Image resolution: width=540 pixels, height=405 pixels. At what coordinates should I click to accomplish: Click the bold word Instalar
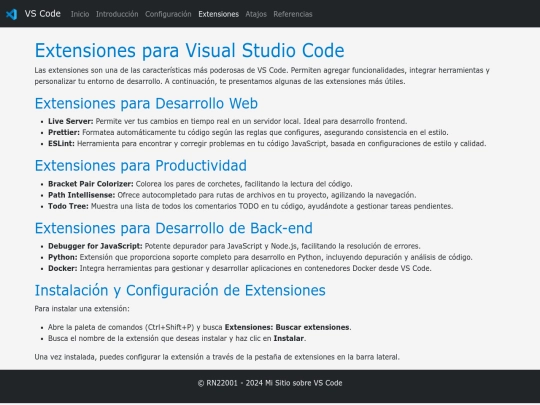tap(289, 339)
